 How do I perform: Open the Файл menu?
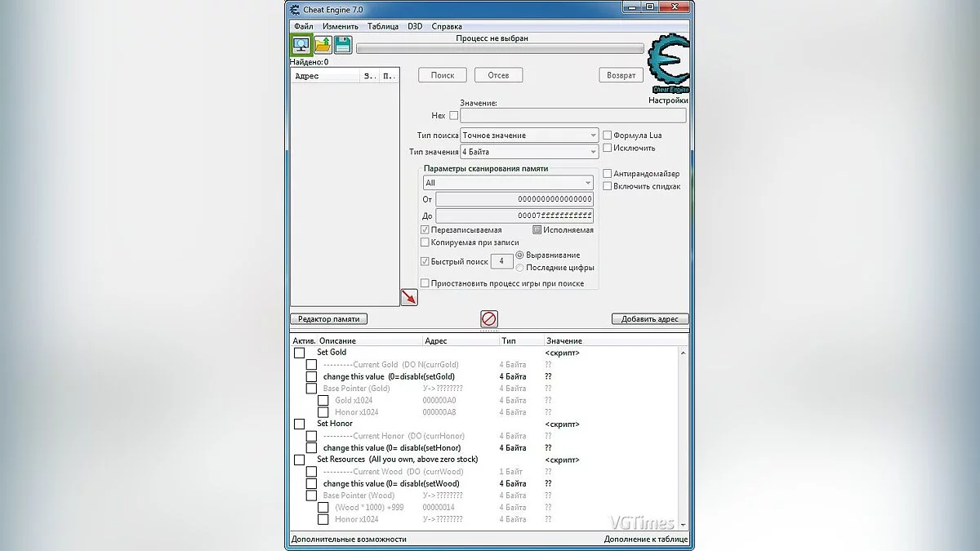[303, 26]
